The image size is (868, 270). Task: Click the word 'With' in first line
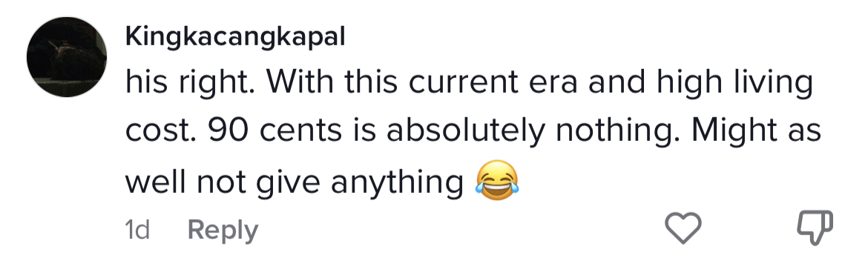pyautogui.click(x=303, y=83)
